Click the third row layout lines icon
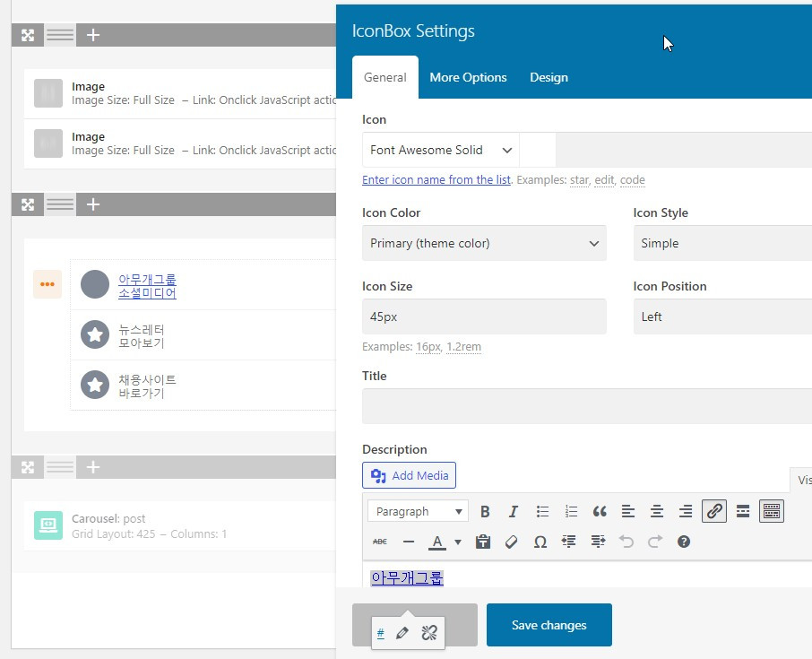 point(60,467)
